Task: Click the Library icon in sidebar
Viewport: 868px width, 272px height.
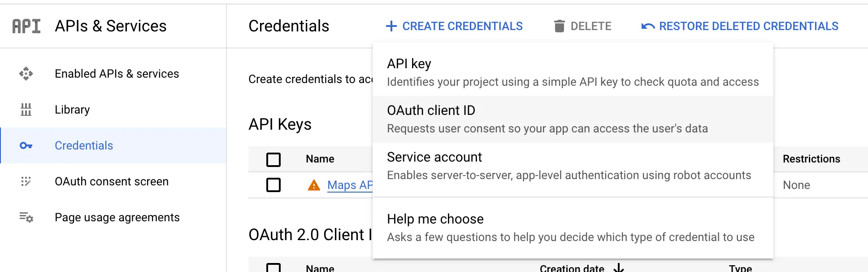Action: coord(26,110)
